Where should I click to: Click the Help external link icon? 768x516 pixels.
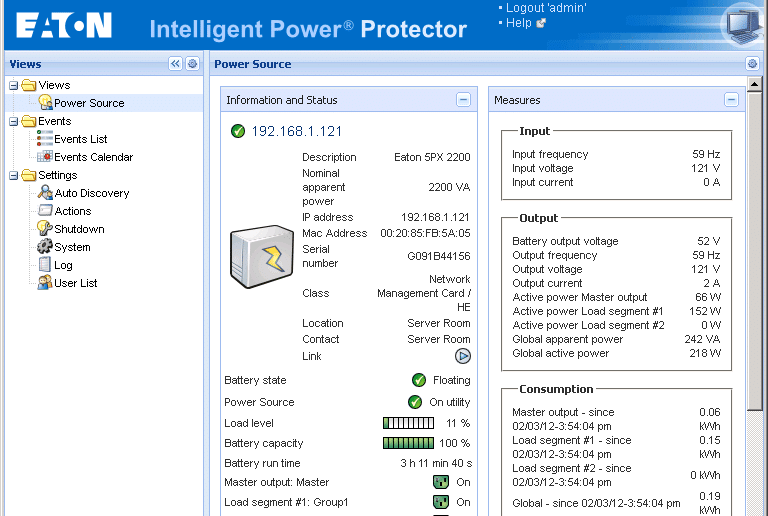[x=541, y=23]
